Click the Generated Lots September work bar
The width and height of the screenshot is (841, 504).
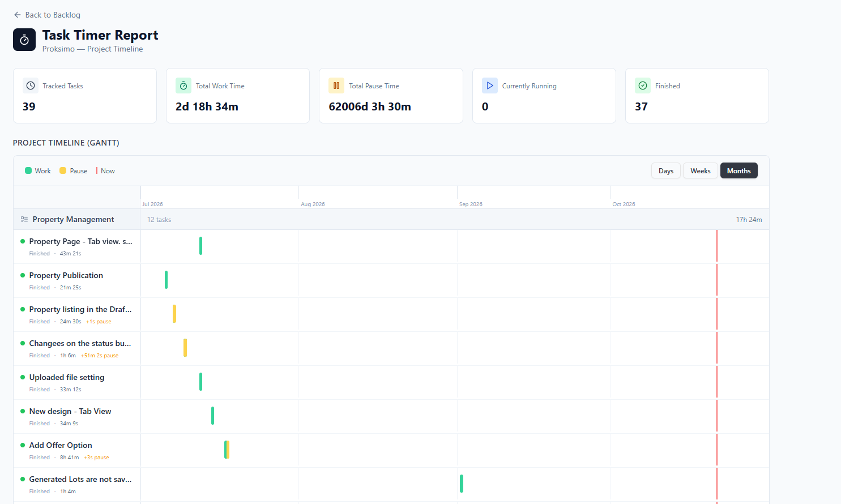(462, 484)
